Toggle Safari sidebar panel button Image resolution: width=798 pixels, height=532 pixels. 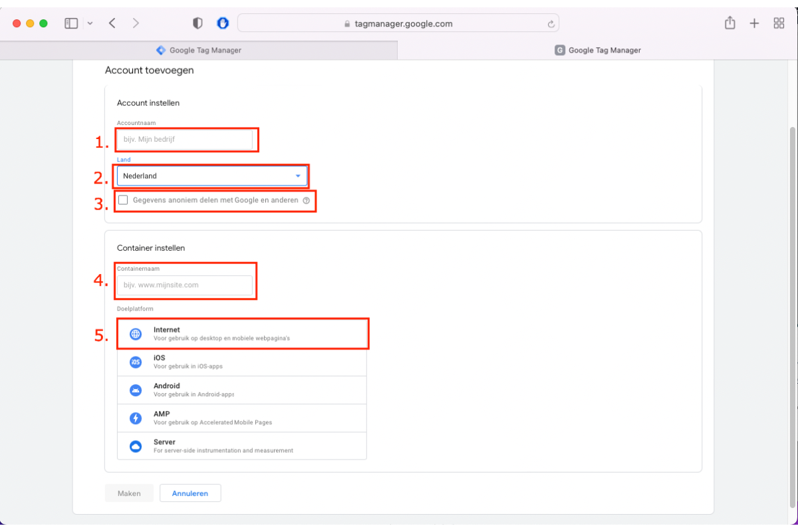[x=71, y=23]
